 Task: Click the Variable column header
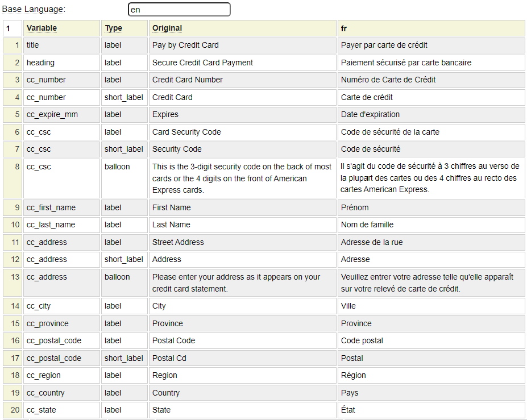click(61, 28)
